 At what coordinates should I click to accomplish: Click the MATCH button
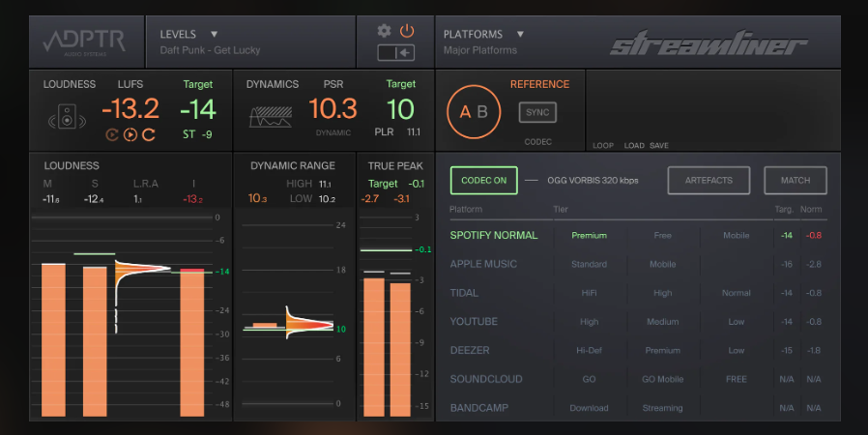[x=796, y=180]
